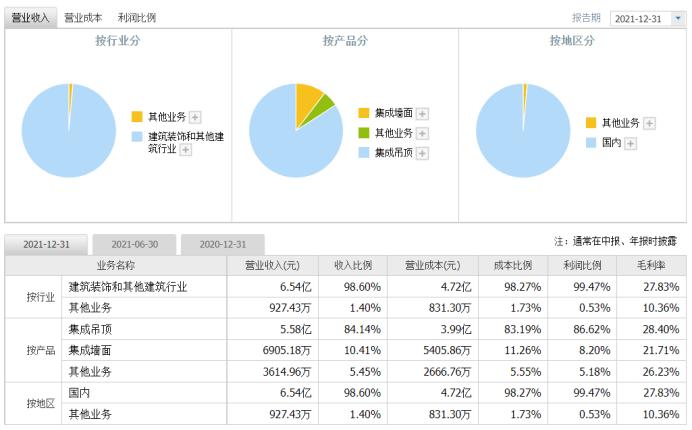The image size is (692, 430).
Task: Click light blue 国内 legend color swatch
Action: [x=591, y=143]
